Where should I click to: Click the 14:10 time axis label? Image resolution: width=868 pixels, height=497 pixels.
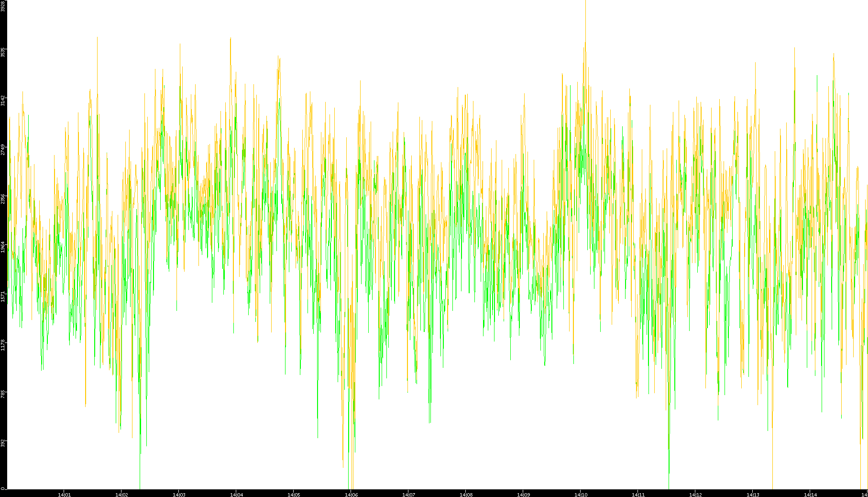[581, 495]
